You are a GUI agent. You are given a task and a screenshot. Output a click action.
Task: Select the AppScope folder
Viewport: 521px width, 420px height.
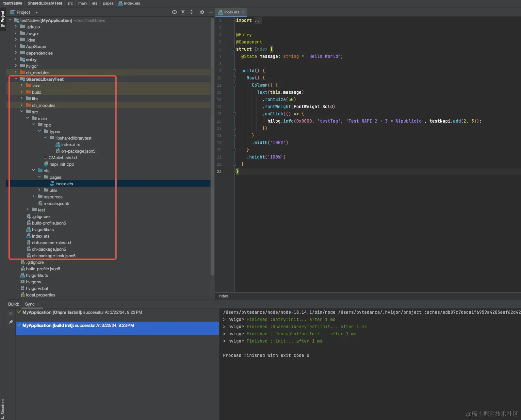pos(36,46)
